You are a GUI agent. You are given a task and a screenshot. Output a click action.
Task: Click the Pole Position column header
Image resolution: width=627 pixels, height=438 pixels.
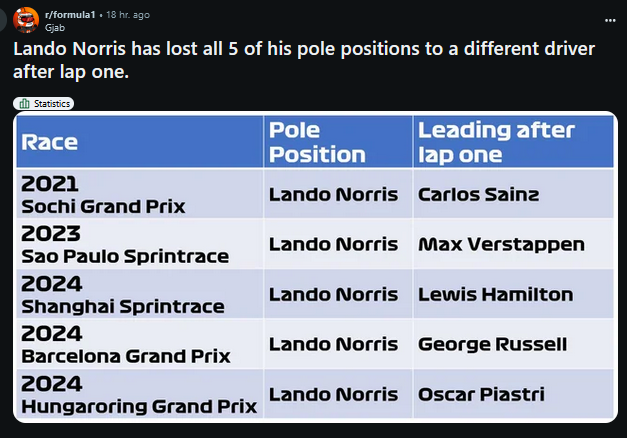click(x=338, y=142)
